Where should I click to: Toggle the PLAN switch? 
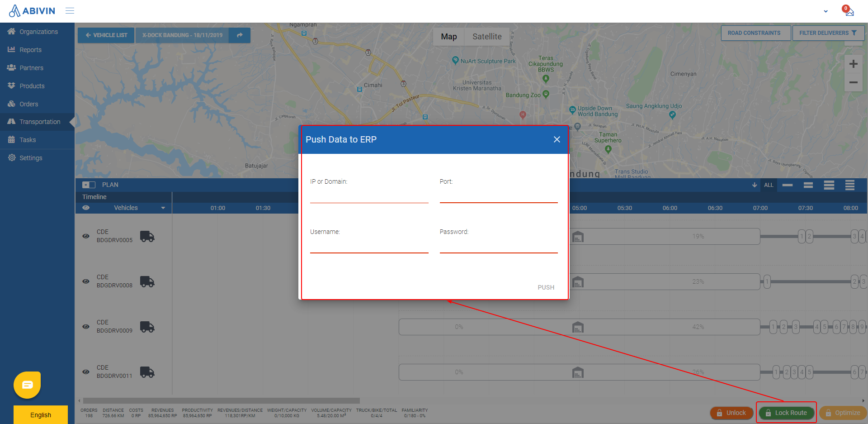coord(89,185)
